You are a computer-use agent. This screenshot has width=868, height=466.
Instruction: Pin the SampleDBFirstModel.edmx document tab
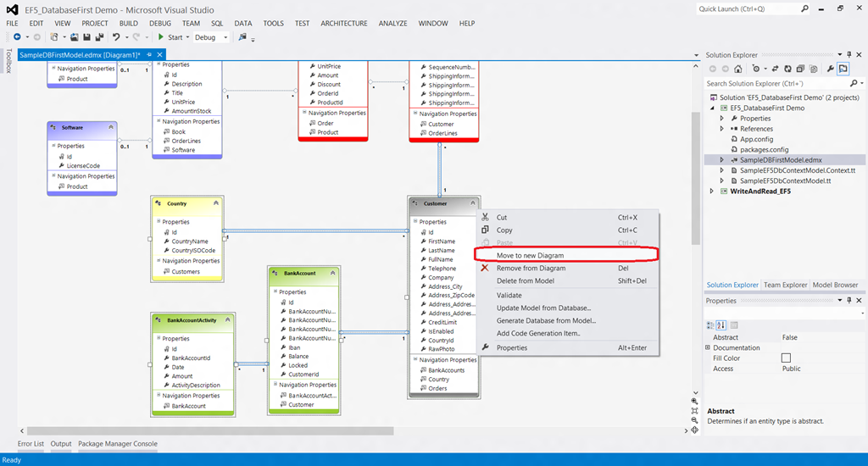pyautogui.click(x=149, y=55)
